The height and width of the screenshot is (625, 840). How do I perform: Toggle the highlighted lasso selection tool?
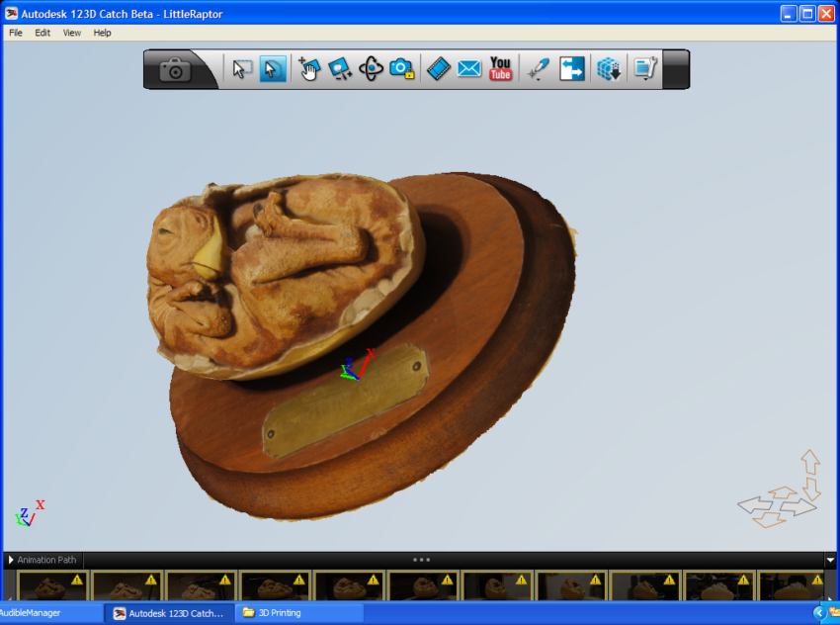pyautogui.click(x=273, y=69)
